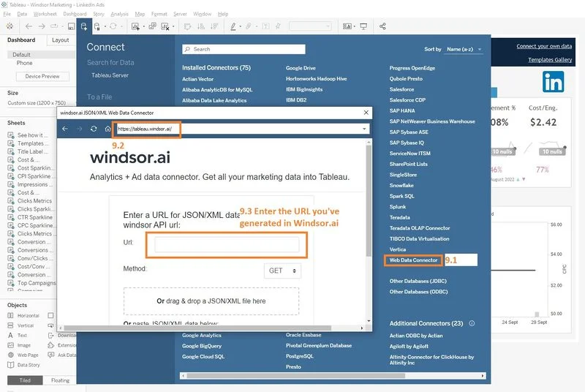The width and height of the screenshot is (585, 392).
Task: Select Floating layout mode
Action: pos(60,380)
